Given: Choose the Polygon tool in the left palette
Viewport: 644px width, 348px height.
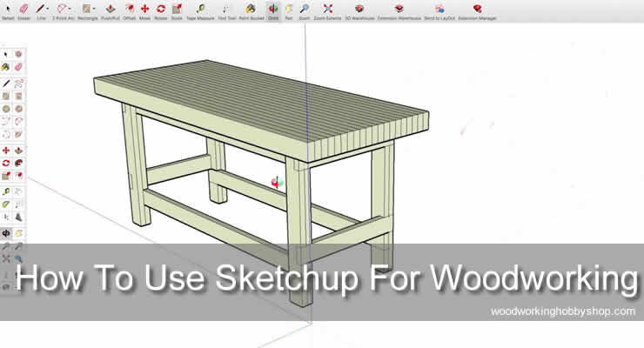Looking at the screenshot, I should [x=18, y=109].
